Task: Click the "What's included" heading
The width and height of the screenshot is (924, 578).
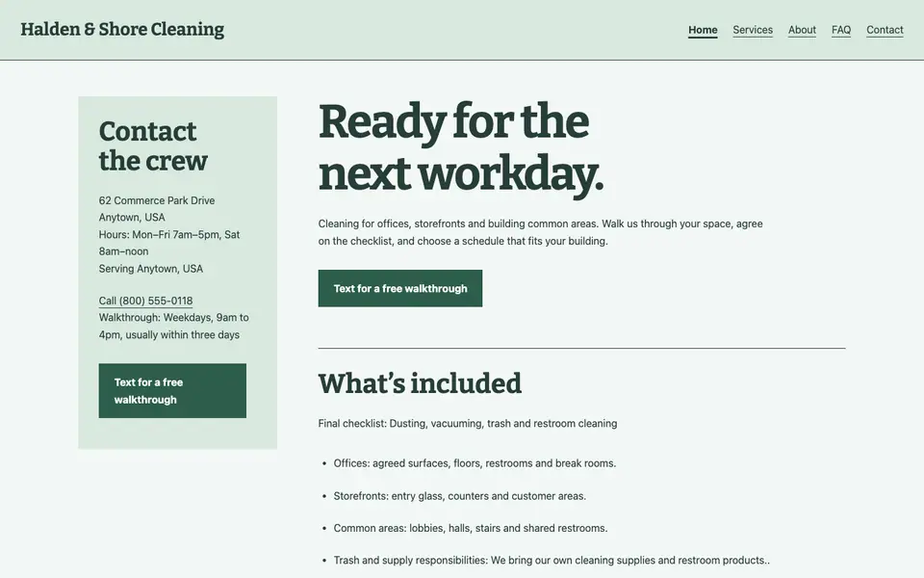Action: pos(420,383)
